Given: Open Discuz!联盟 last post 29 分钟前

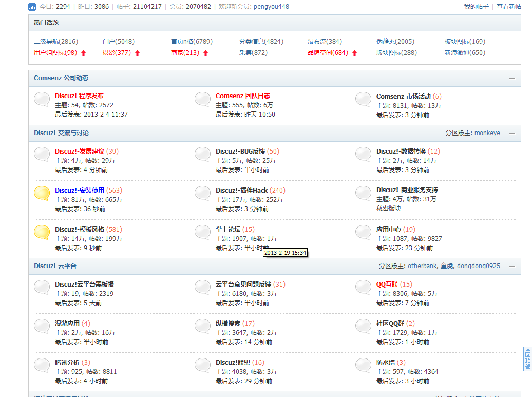Looking at the screenshot, I should tap(258, 381).
